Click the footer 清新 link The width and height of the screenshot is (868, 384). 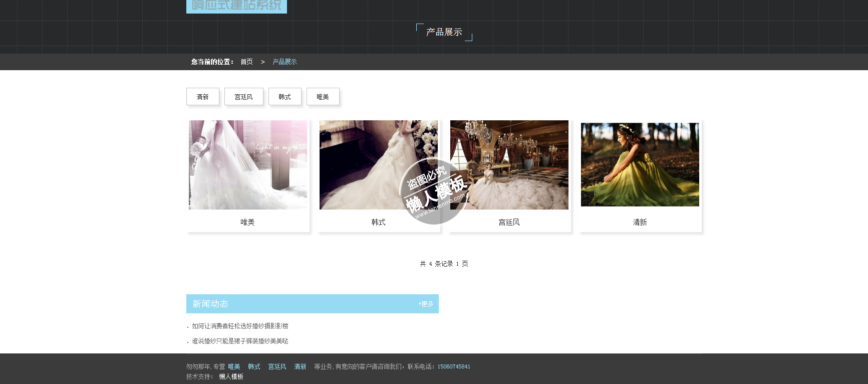pos(300,366)
